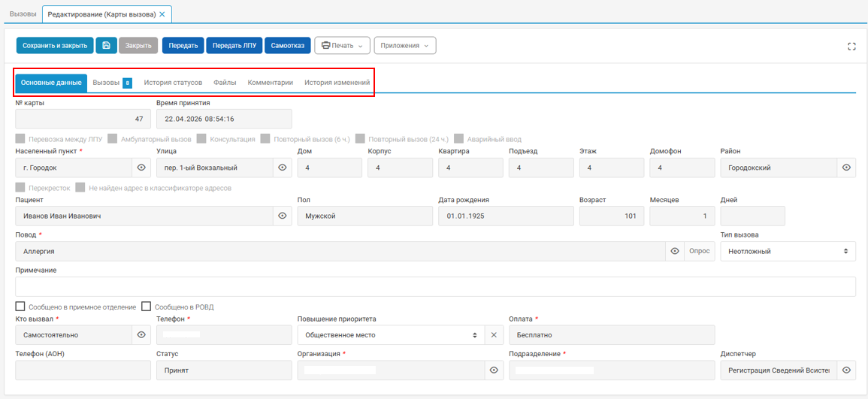The height and width of the screenshot is (399, 868).
Task: Switch to the История статусов tab
Action: 173,83
